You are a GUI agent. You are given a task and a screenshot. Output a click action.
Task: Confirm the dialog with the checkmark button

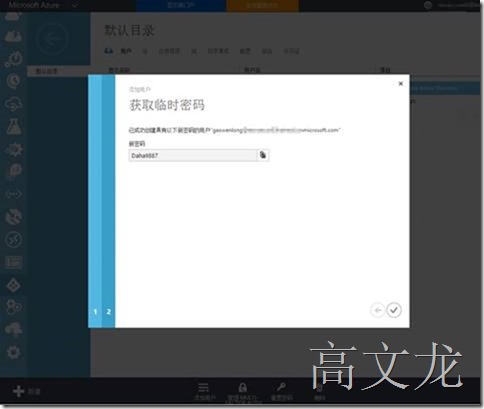394,310
